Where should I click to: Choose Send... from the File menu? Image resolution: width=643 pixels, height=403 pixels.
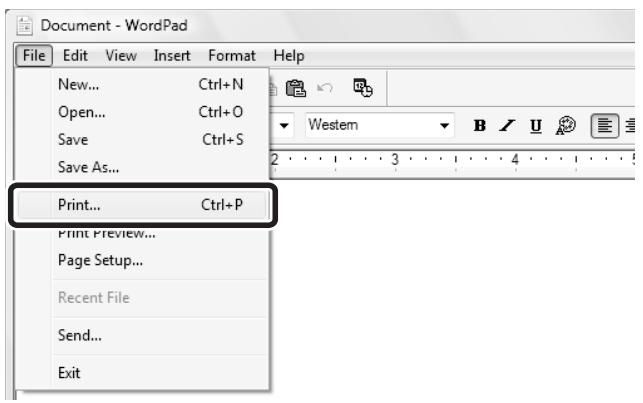tap(142, 335)
